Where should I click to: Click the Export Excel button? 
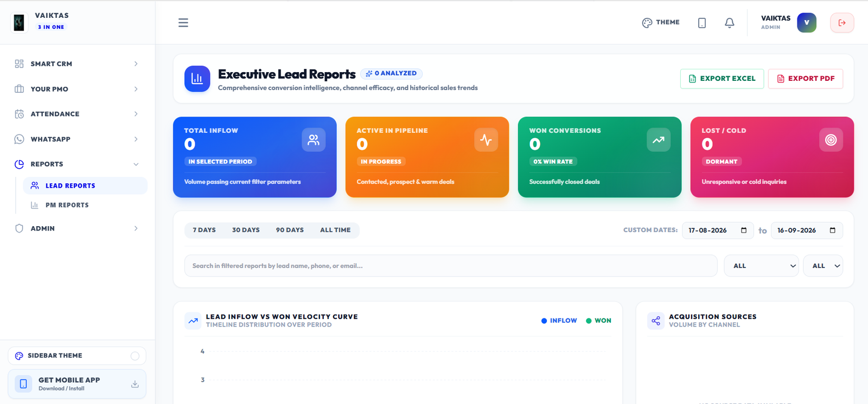(722, 79)
